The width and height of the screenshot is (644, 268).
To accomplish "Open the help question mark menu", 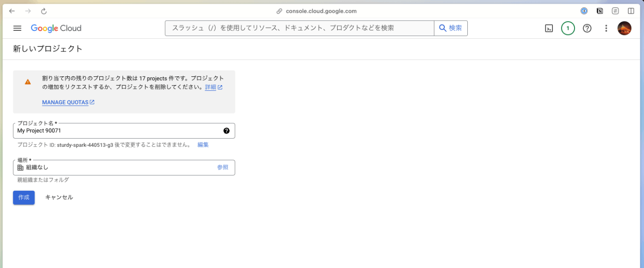I will pos(587,28).
